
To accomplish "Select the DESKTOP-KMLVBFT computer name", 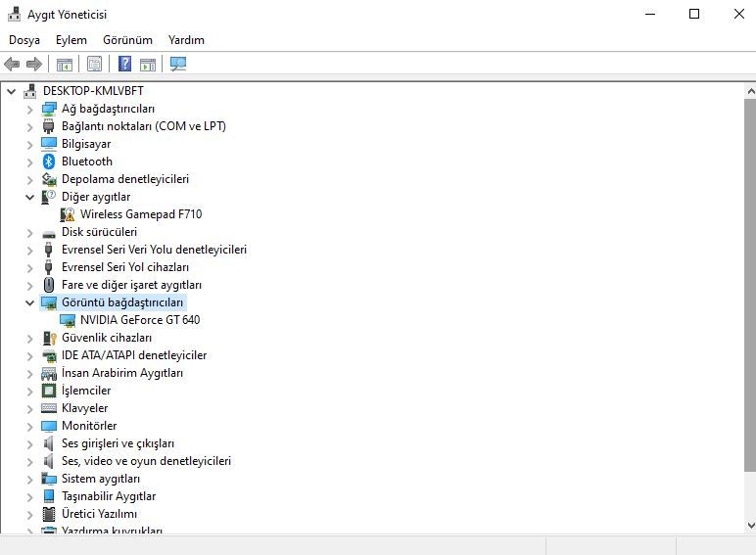I will (93, 91).
